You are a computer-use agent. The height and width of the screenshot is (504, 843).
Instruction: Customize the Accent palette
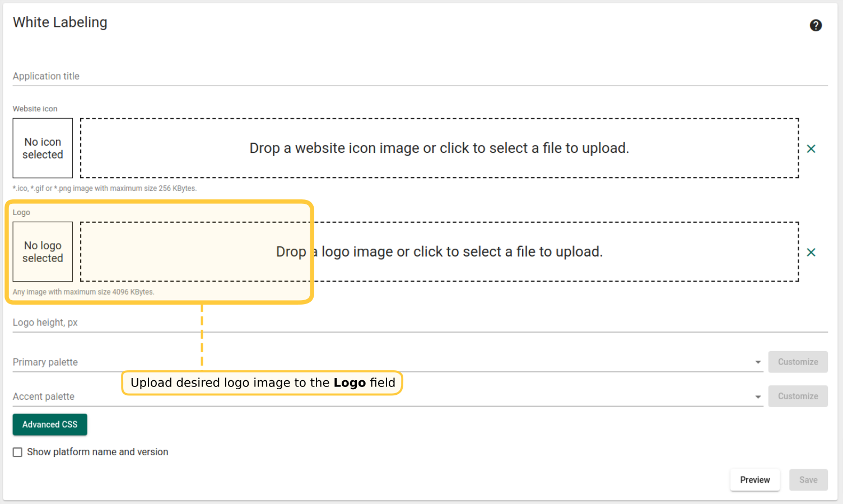tap(798, 396)
